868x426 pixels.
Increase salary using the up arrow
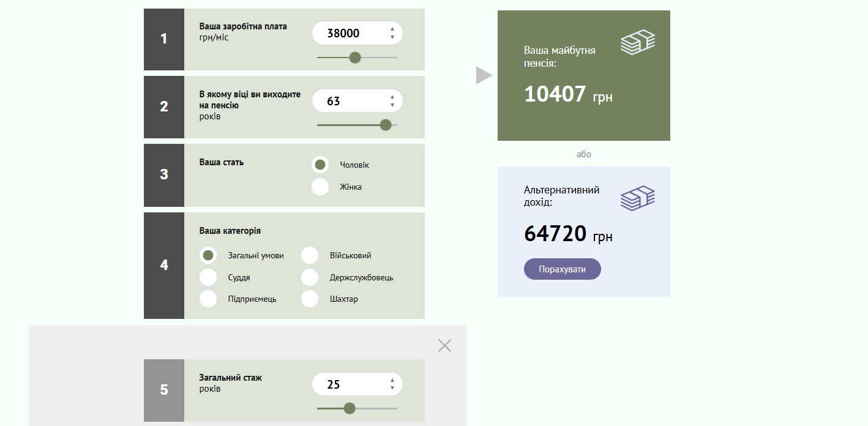tap(392, 29)
